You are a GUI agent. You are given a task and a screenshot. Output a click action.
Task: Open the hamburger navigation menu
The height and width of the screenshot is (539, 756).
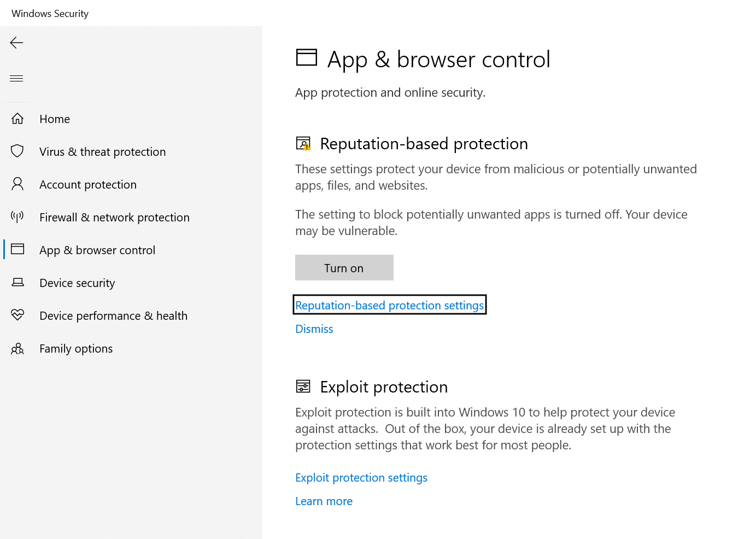click(16, 78)
